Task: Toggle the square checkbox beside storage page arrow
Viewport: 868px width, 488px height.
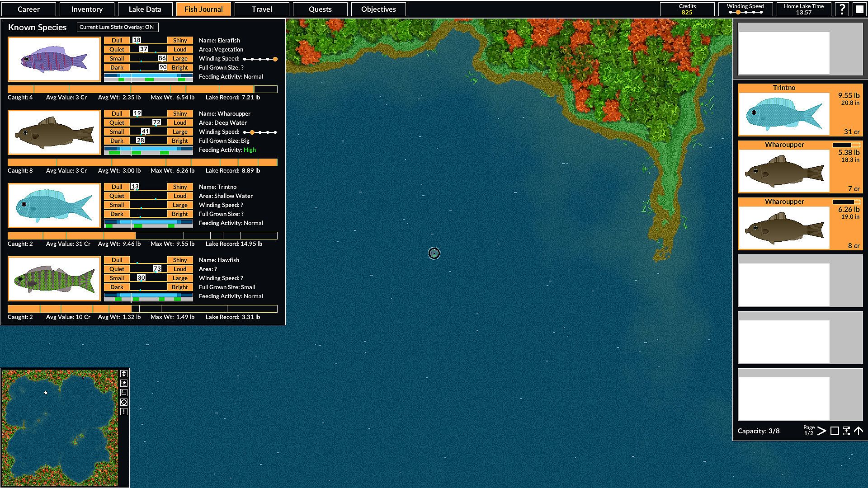Action: click(x=835, y=431)
